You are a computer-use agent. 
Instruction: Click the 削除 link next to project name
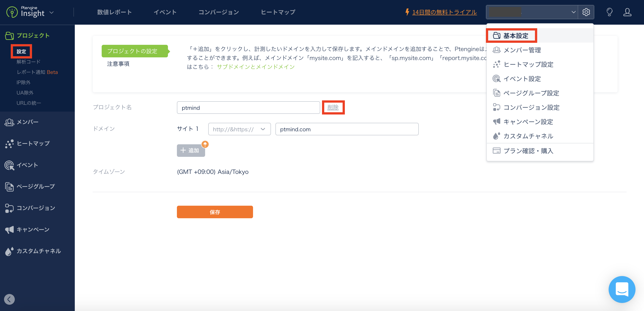point(333,107)
